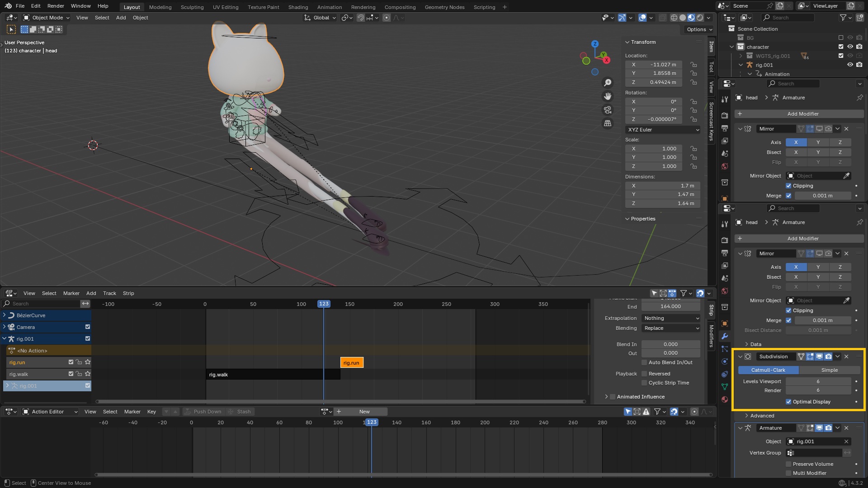This screenshot has width=868, height=488.
Task: Open the Modifiers wrench tab in properties
Action: (725, 336)
